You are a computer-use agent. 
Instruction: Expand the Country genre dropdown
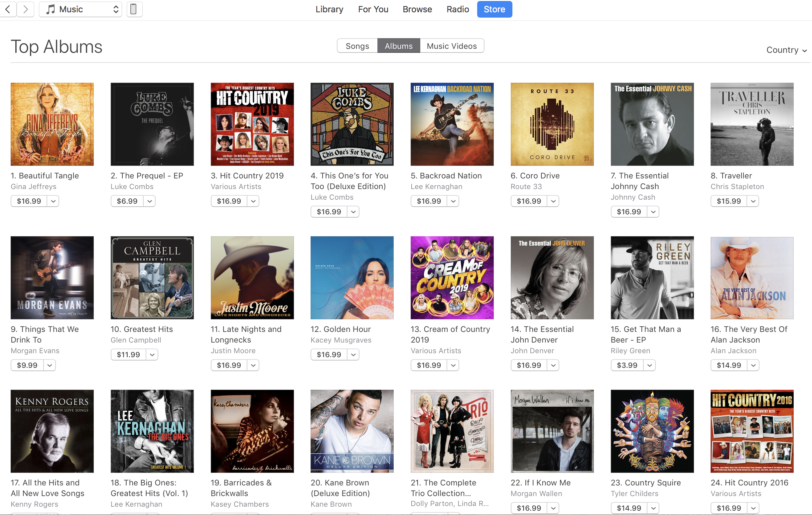click(x=786, y=50)
